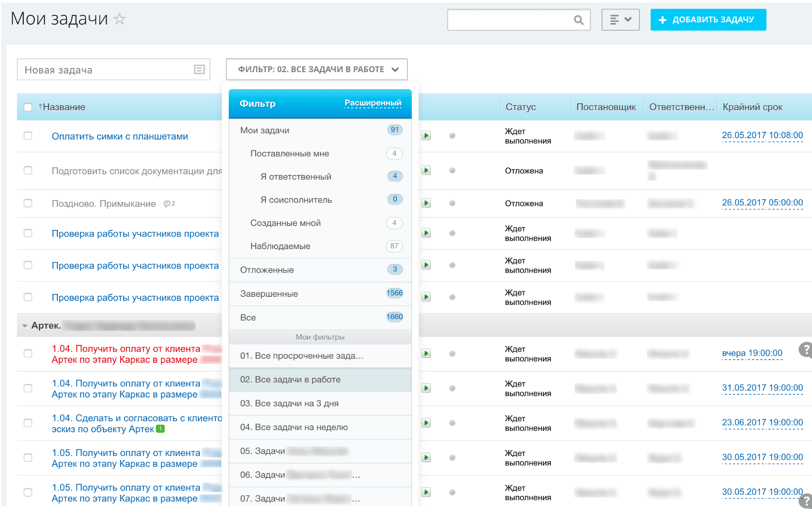
Task: Open the Расширенный filter link
Action: click(373, 103)
